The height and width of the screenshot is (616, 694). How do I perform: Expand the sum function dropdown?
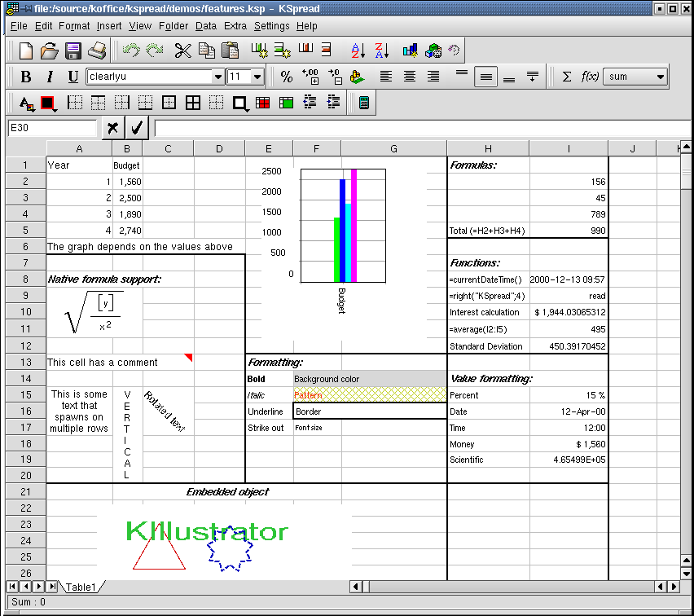tap(660, 77)
